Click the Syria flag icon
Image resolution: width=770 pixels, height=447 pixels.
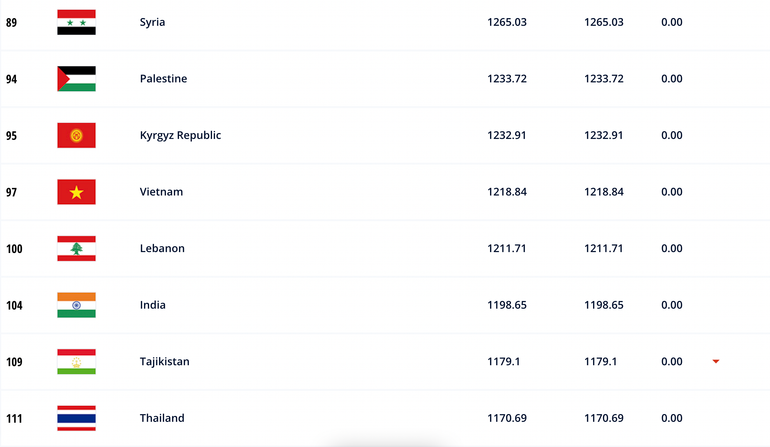click(76, 22)
